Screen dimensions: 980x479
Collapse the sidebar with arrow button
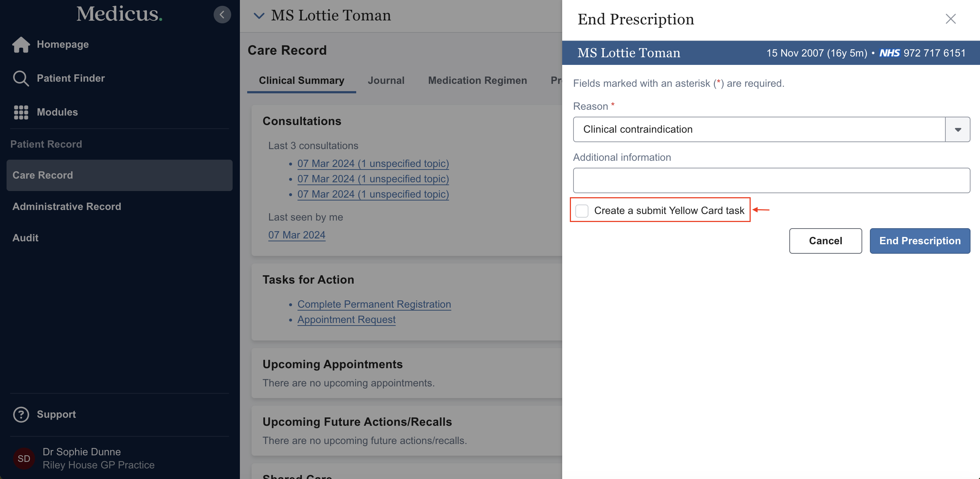[x=222, y=15]
